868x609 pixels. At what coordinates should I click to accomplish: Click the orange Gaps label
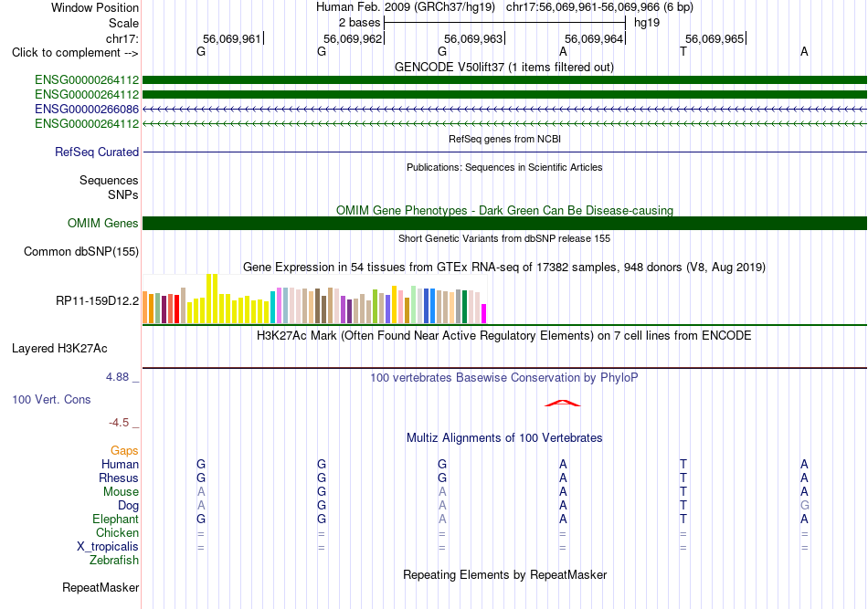point(124,450)
